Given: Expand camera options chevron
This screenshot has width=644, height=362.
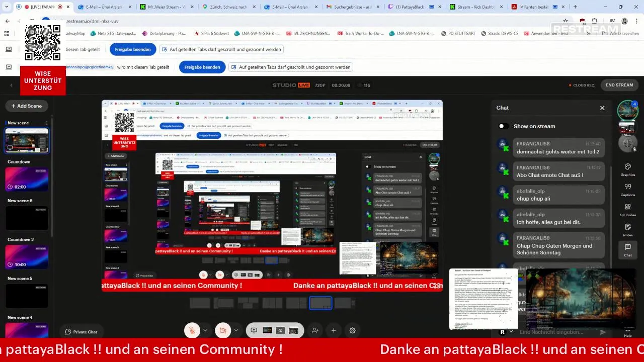Looking at the screenshot, I should point(236,330).
